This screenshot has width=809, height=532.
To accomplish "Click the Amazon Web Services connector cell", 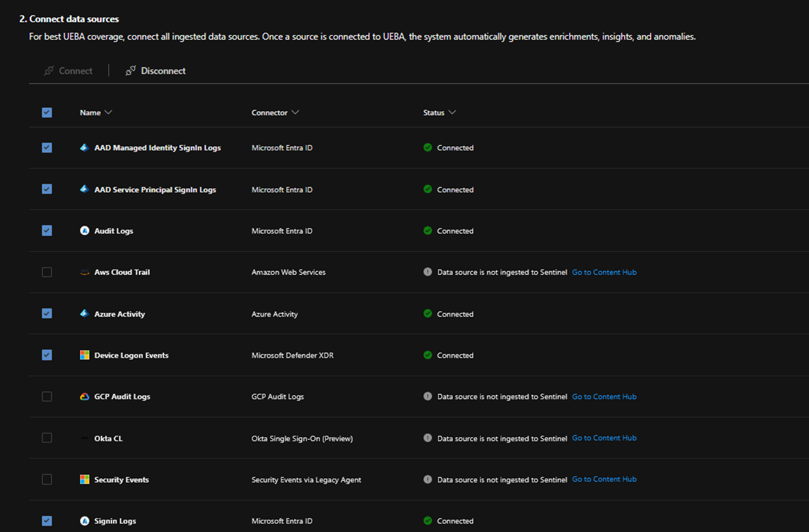I will pos(289,273).
